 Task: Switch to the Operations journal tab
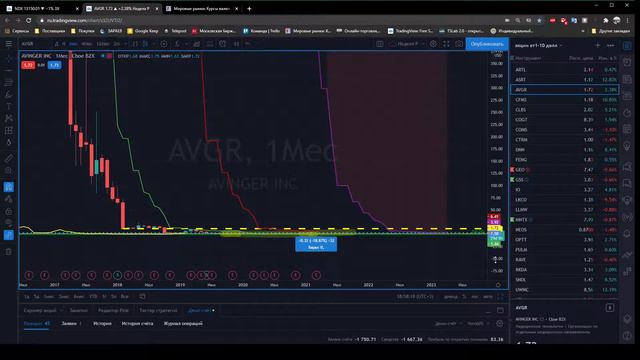(x=183, y=323)
